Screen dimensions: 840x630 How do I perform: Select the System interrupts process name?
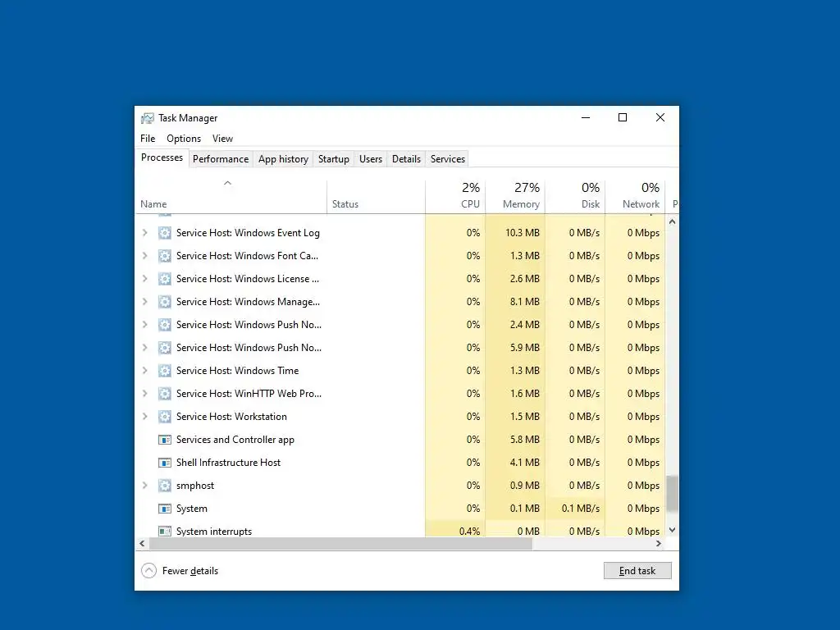point(214,532)
